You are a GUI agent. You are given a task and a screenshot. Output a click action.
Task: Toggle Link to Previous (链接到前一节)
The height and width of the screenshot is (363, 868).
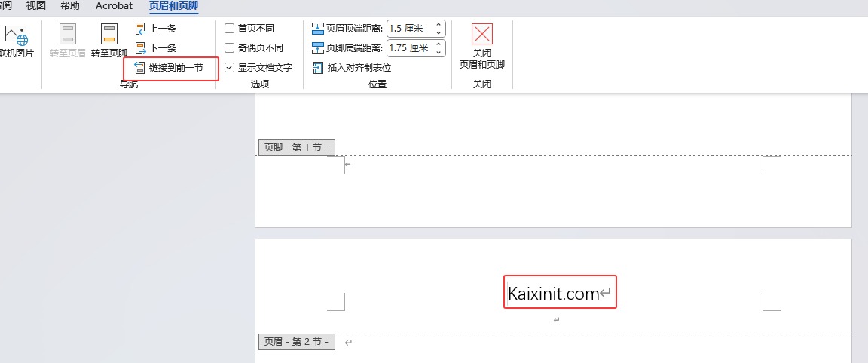(170, 68)
